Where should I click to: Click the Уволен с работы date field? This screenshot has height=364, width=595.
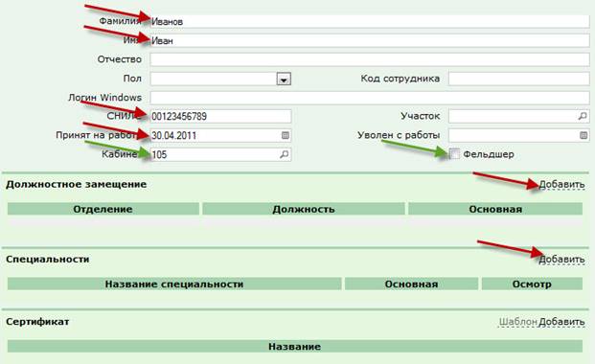coord(518,135)
